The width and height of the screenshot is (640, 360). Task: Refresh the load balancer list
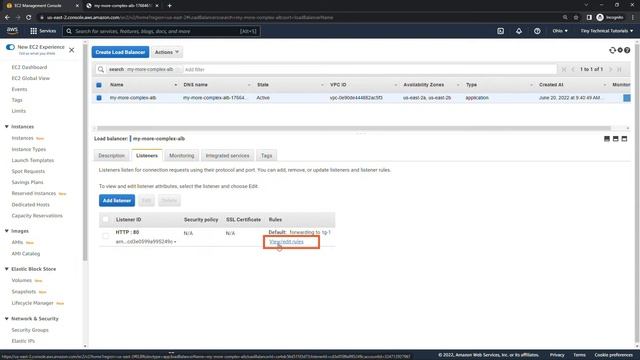612,50
